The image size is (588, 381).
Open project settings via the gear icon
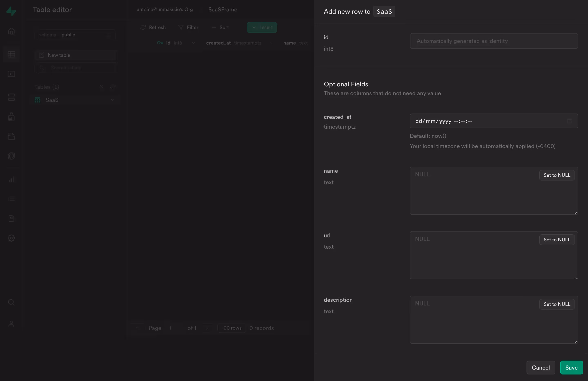coord(11,238)
